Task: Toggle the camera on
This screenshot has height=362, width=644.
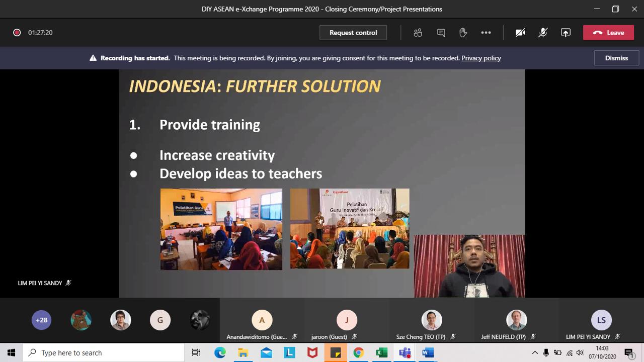Action: coord(520,33)
